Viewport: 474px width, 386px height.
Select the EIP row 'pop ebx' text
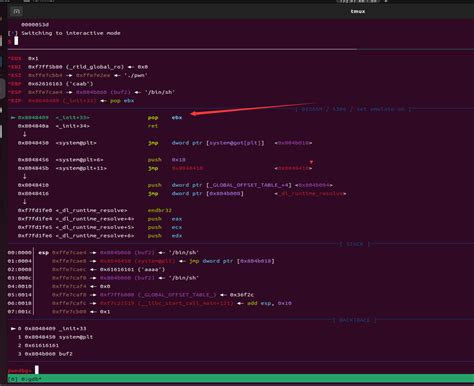[x=122, y=101]
